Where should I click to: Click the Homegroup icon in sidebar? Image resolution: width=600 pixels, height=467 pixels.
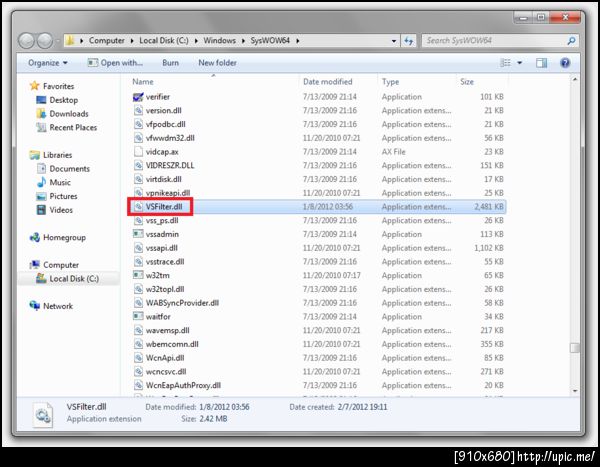[35, 237]
